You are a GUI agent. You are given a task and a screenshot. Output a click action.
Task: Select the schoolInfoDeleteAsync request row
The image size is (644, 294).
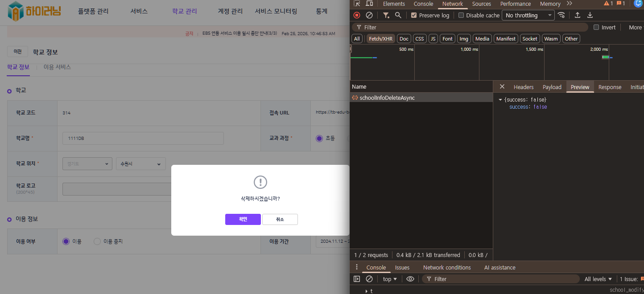pyautogui.click(x=387, y=98)
